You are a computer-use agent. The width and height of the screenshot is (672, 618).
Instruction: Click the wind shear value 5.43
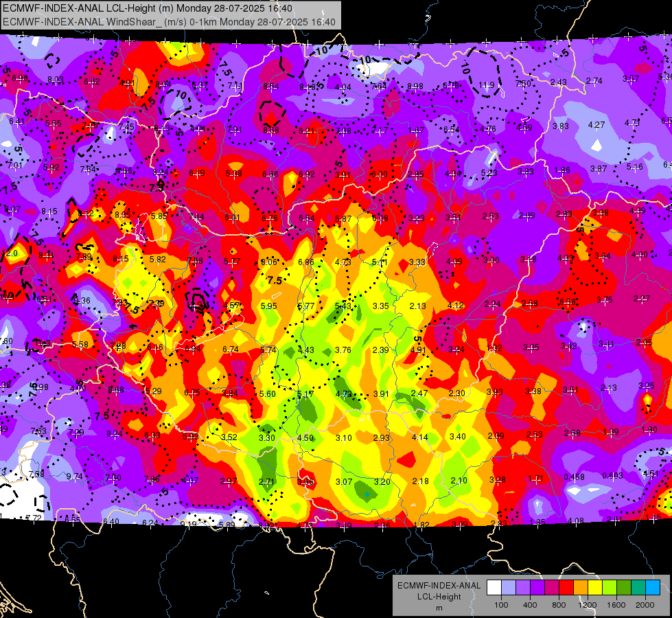(343, 306)
